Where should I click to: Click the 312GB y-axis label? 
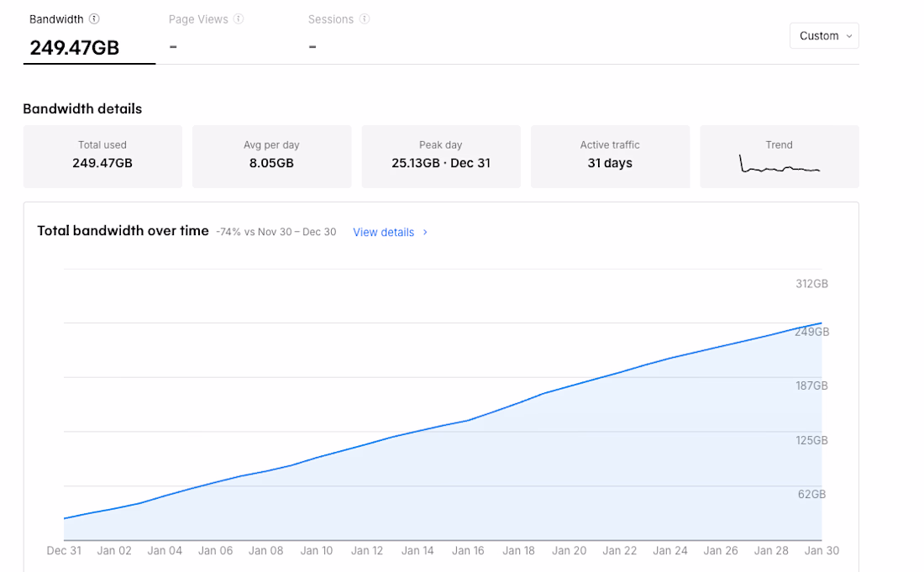(x=811, y=284)
